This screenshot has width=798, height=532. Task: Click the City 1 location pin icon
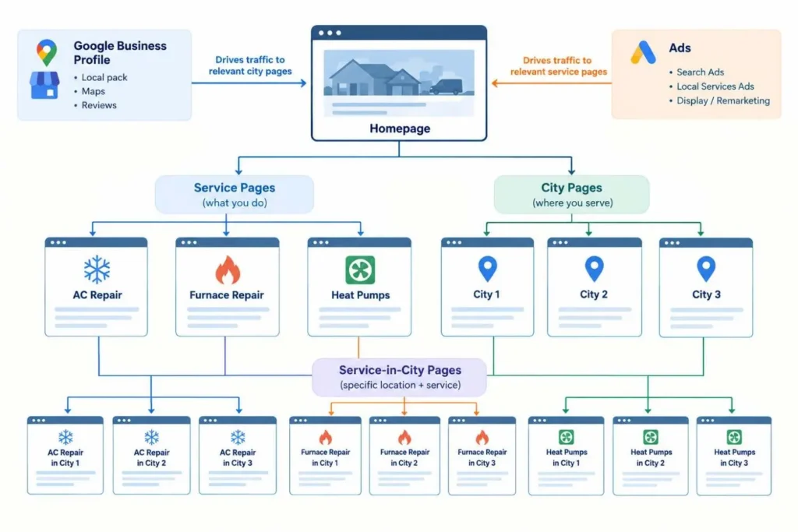[488, 269]
